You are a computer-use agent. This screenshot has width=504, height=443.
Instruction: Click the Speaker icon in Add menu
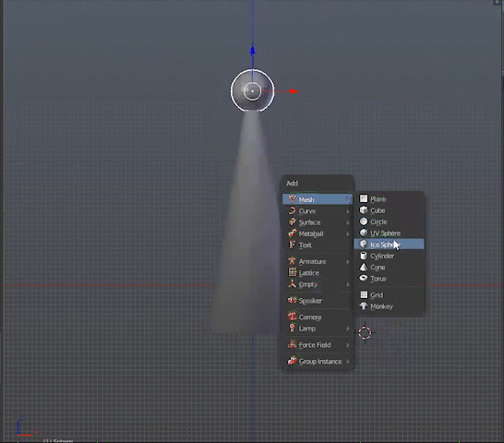click(x=293, y=300)
